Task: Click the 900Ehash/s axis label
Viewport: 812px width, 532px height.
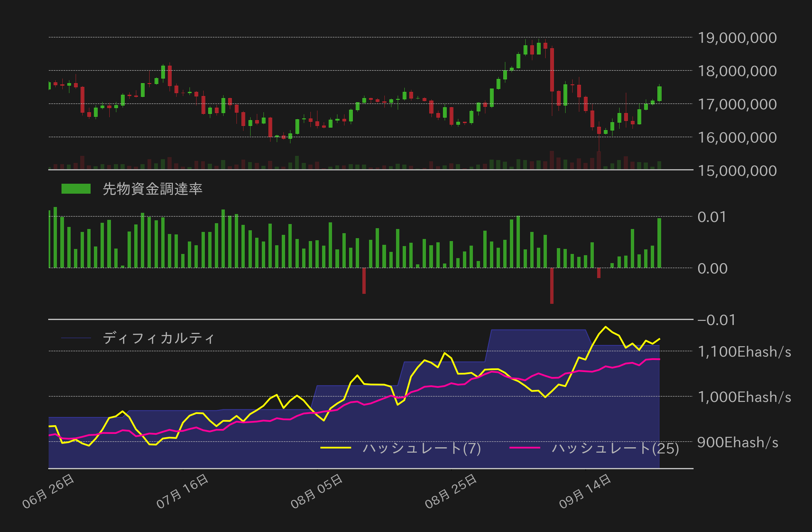Action: point(737,442)
